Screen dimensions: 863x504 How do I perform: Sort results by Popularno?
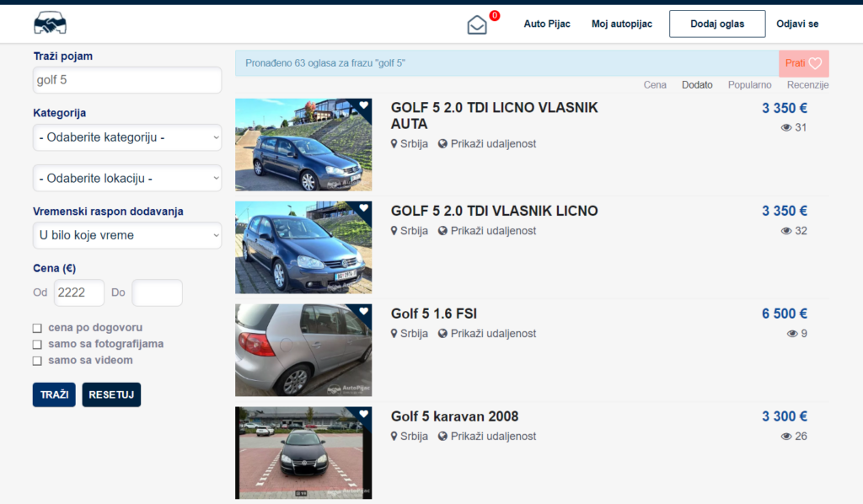pyautogui.click(x=749, y=85)
